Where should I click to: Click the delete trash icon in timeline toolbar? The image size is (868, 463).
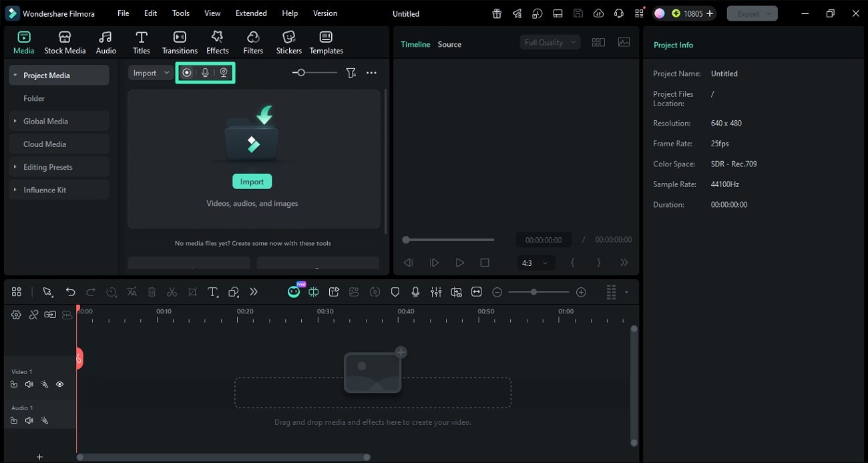tap(152, 292)
